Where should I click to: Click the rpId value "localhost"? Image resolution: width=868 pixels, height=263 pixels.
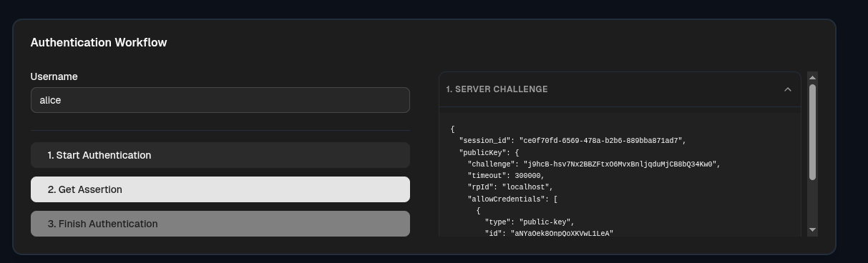[525, 187]
